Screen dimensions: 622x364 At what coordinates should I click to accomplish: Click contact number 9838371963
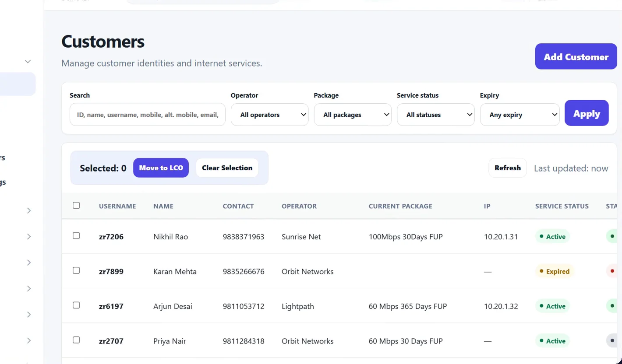tap(244, 237)
